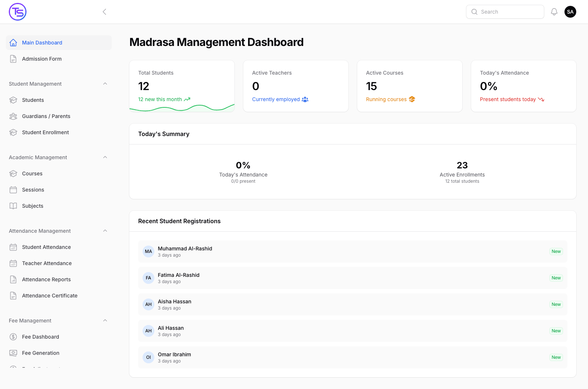This screenshot has height=389, width=588.
Task: Collapse sidebar with back chevron
Action: (x=104, y=12)
